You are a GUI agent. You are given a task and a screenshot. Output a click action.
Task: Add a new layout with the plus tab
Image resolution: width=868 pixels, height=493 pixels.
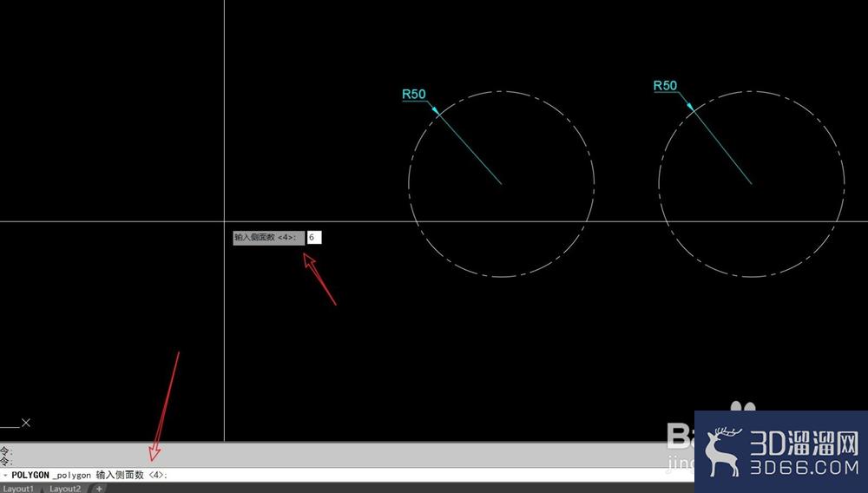(x=99, y=489)
